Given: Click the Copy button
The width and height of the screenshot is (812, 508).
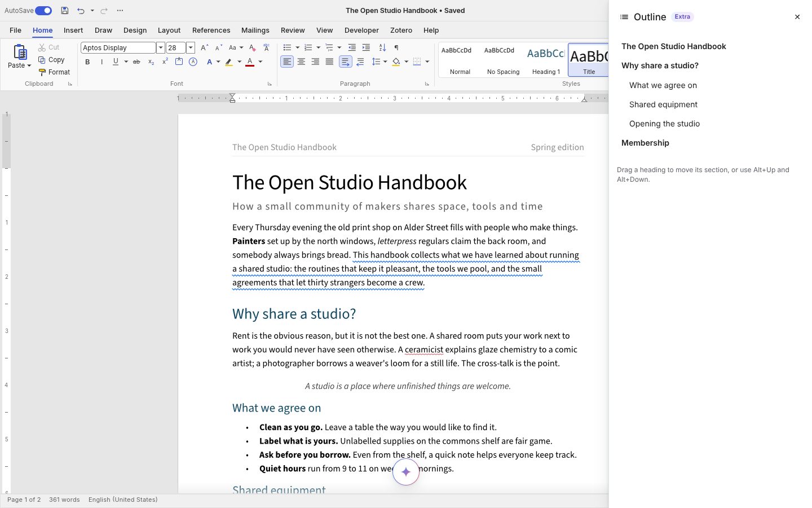Looking at the screenshot, I should coord(51,60).
